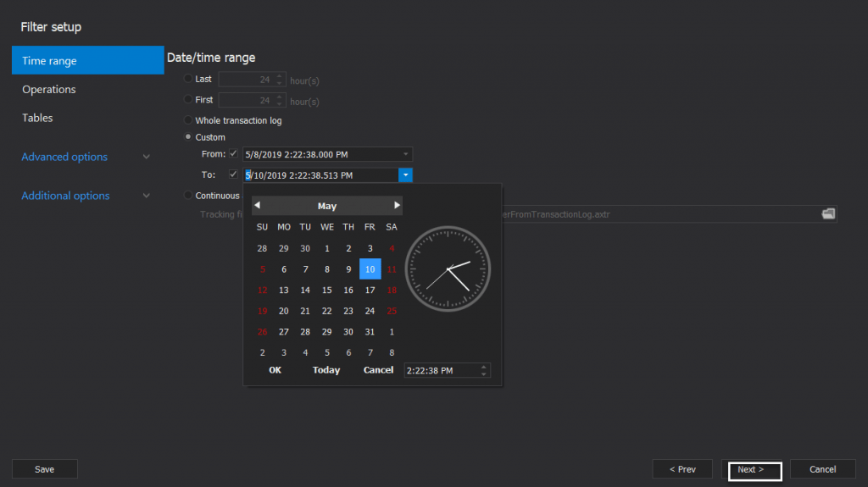Select the First hours radio button

(188, 100)
